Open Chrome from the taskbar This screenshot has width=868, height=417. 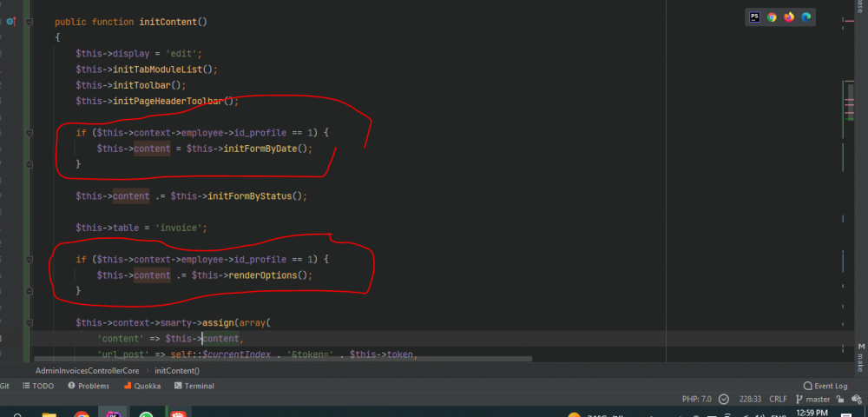coord(82,414)
